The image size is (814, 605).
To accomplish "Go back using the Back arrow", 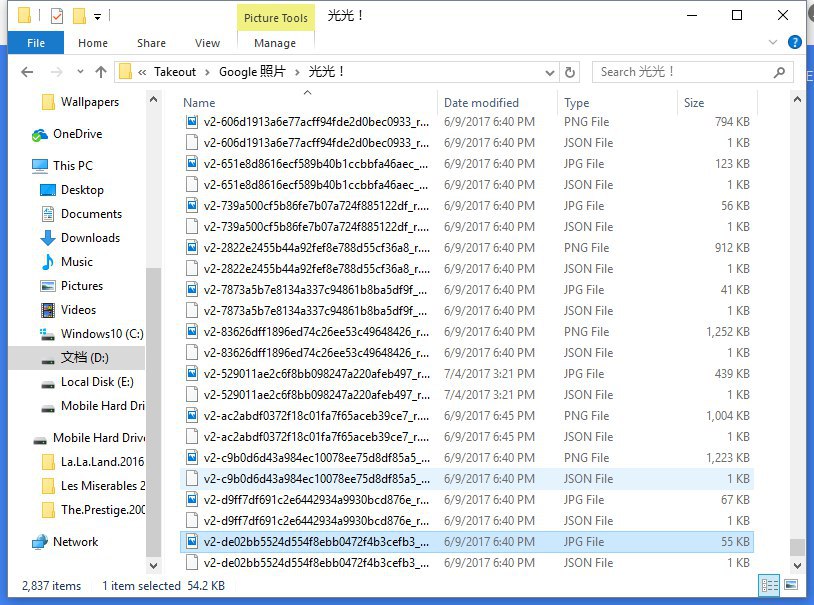I will 27,72.
